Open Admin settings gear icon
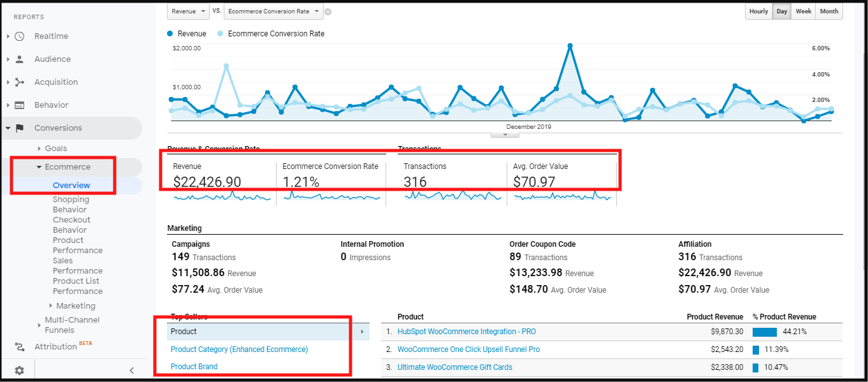Image resolution: width=868 pixels, height=382 pixels. click(x=19, y=371)
